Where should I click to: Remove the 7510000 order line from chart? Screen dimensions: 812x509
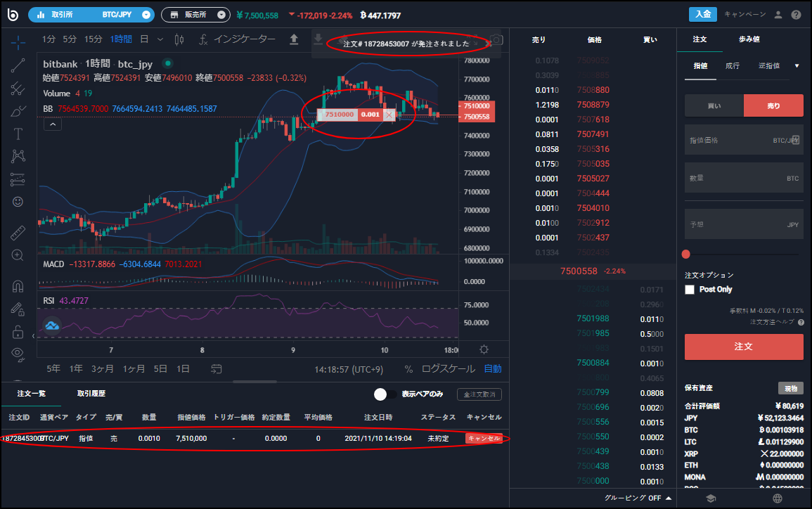pyautogui.click(x=389, y=115)
